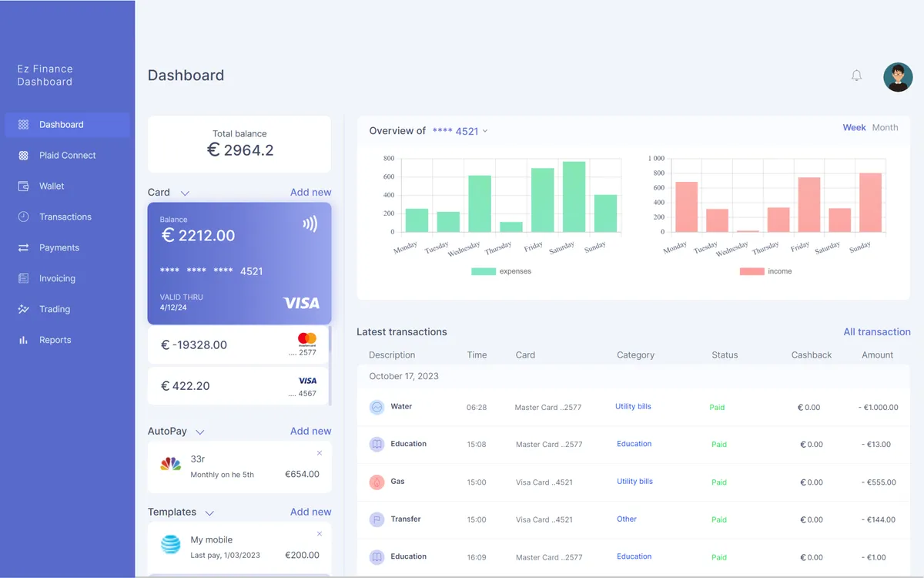The image size is (924, 578).
Task: Click the Payments arrows icon
Action: [23, 247]
